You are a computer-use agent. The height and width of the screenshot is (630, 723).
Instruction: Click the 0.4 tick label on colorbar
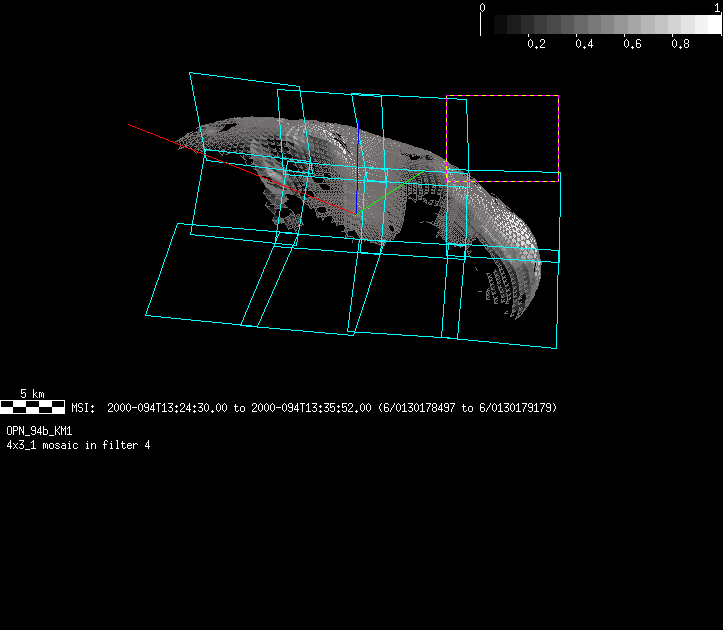click(x=584, y=44)
